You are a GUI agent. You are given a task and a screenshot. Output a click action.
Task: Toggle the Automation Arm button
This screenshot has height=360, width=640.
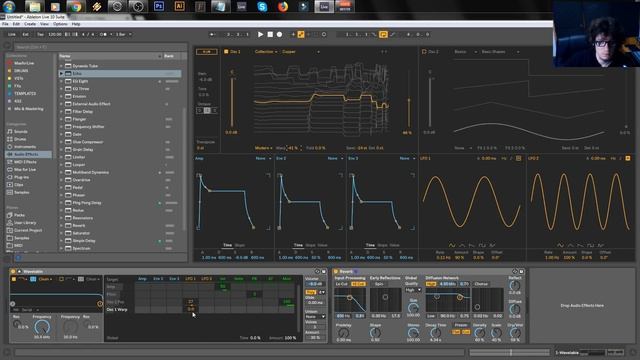[301, 35]
